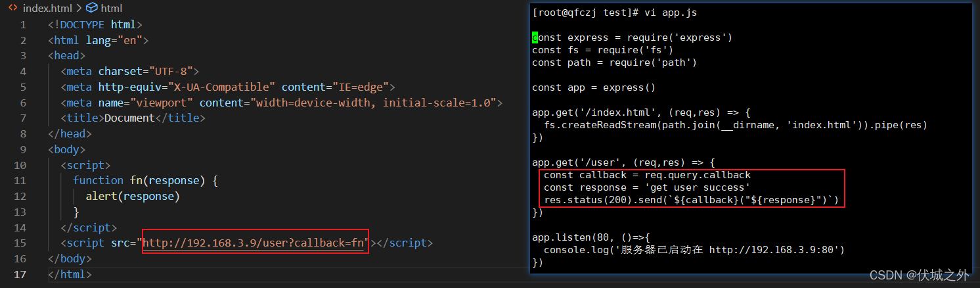Click 'const callback = req.query.callback' line

point(647,175)
